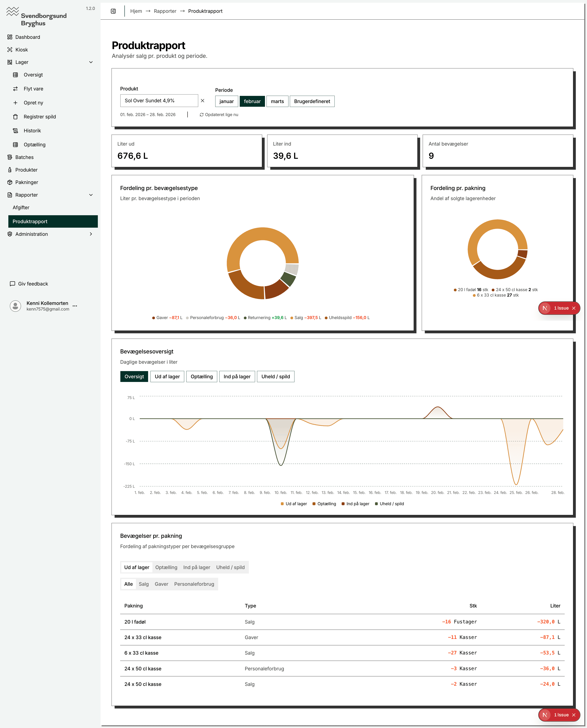587x728 pixels.
Task: Click Uheld / spild line chart legend
Action: 389,504
